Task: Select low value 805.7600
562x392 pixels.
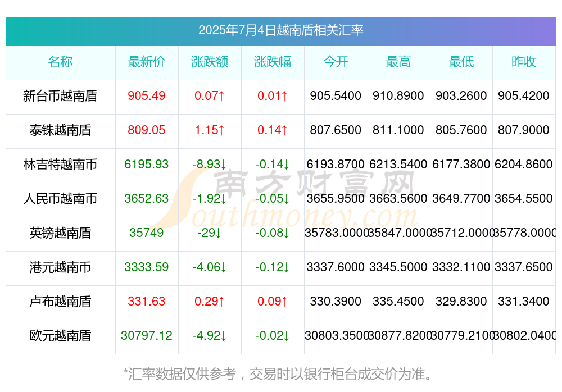Action: pyautogui.click(x=461, y=130)
